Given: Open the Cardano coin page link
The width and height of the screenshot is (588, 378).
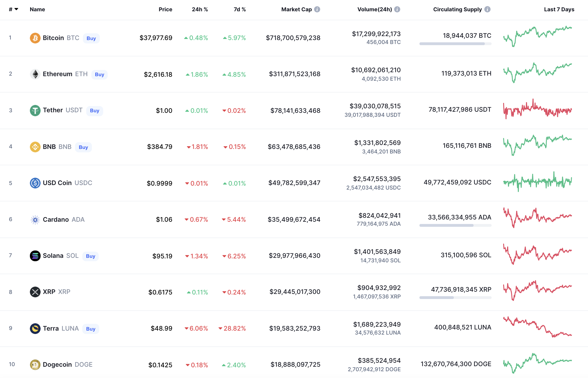Looking at the screenshot, I should click(56, 219).
